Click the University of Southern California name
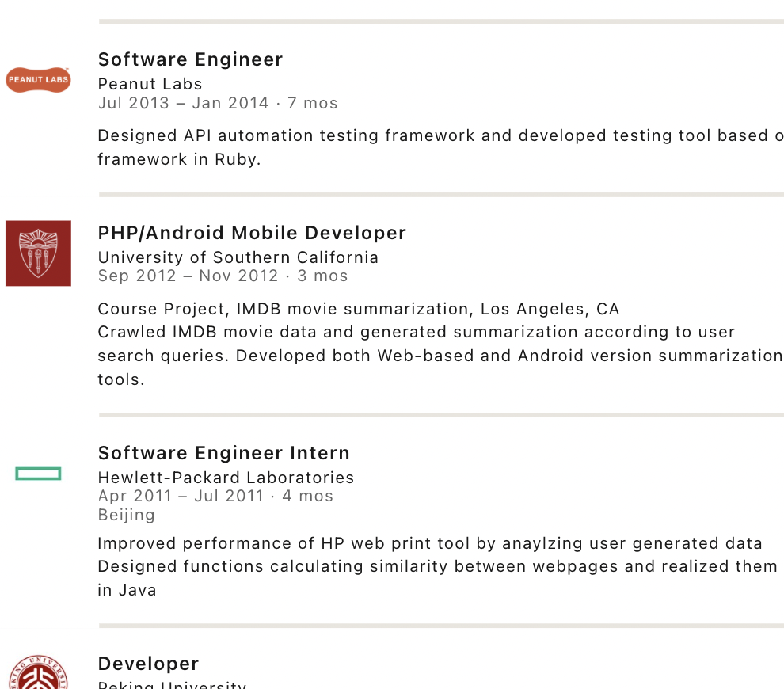 238,257
